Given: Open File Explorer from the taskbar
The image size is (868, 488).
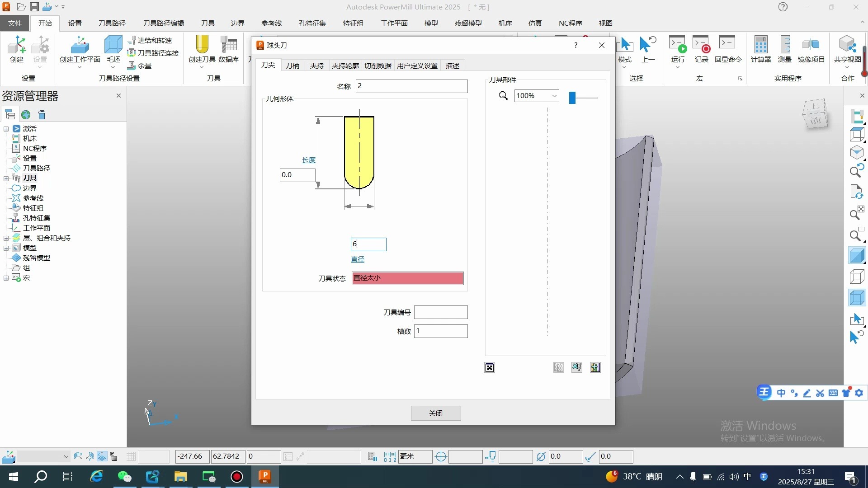Looking at the screenshot, I should [180, 477].
